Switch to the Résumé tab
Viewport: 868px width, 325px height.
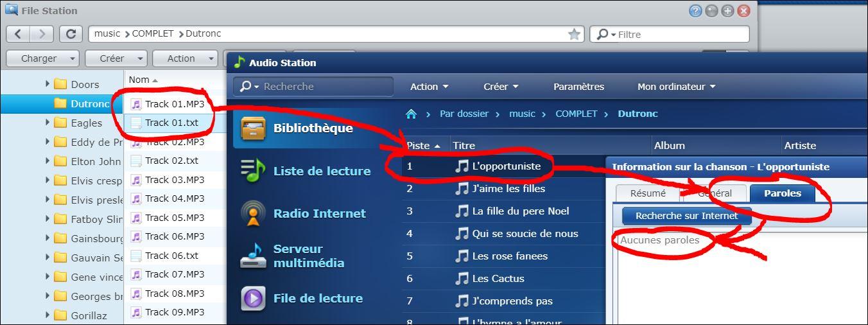point(648,193)
